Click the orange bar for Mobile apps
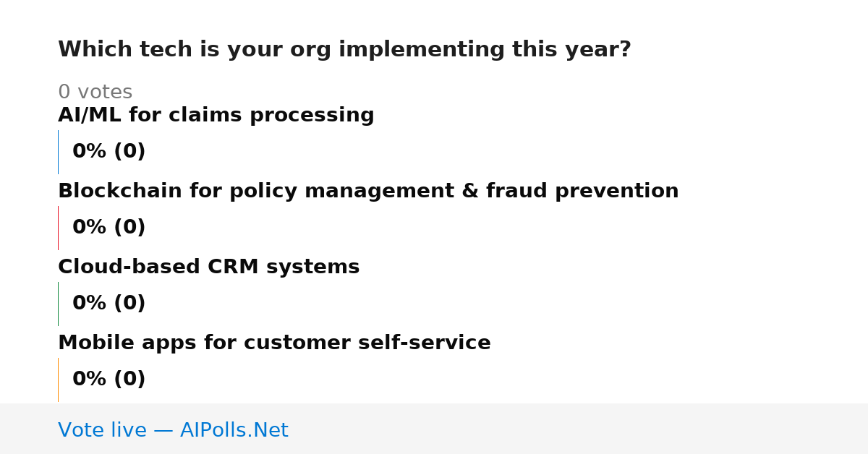Screen dimensions: 868x454 click(x=58, y=380)
